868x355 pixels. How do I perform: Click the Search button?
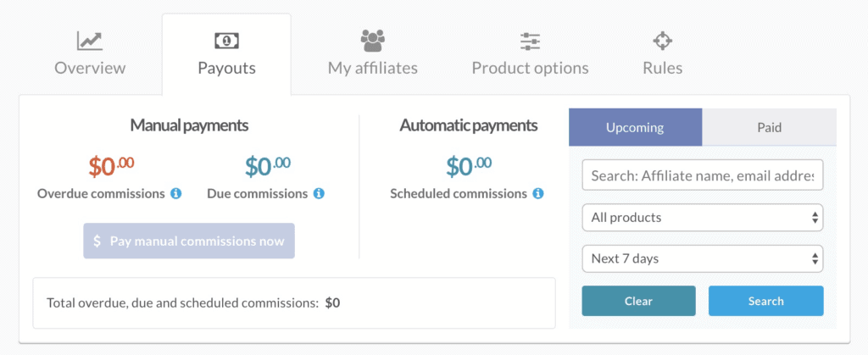pyautogui.click(x=766, y=301)
